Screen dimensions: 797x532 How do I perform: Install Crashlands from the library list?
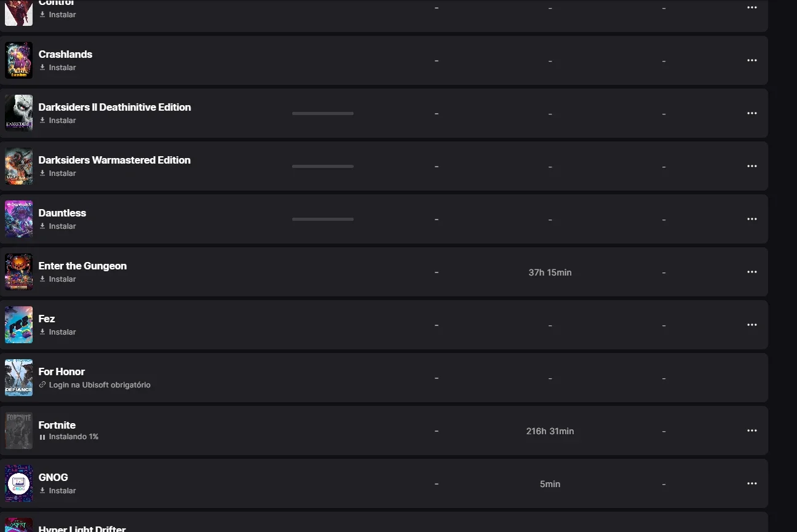point(57,68)
